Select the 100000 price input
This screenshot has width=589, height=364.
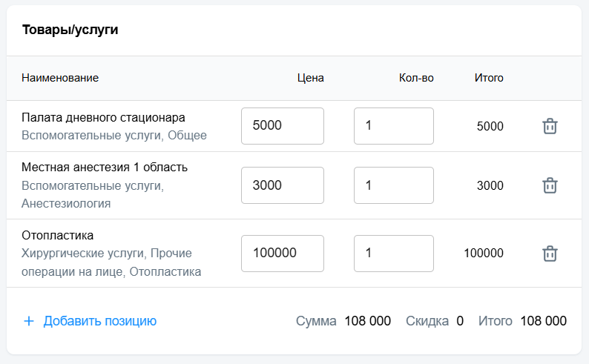click(x=283, y=254)
